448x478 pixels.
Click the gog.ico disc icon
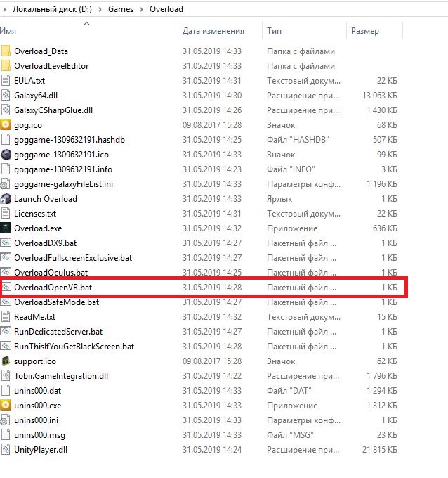tap(6, 124)
